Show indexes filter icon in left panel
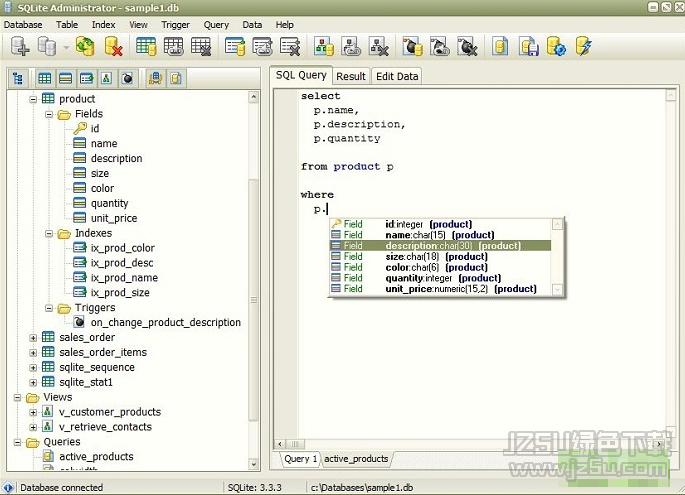 [x=86, y=79]
